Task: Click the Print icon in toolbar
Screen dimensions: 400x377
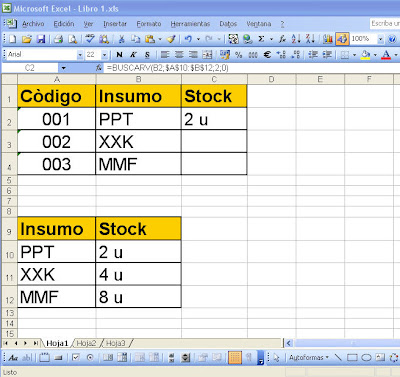Action: [58, 39]
